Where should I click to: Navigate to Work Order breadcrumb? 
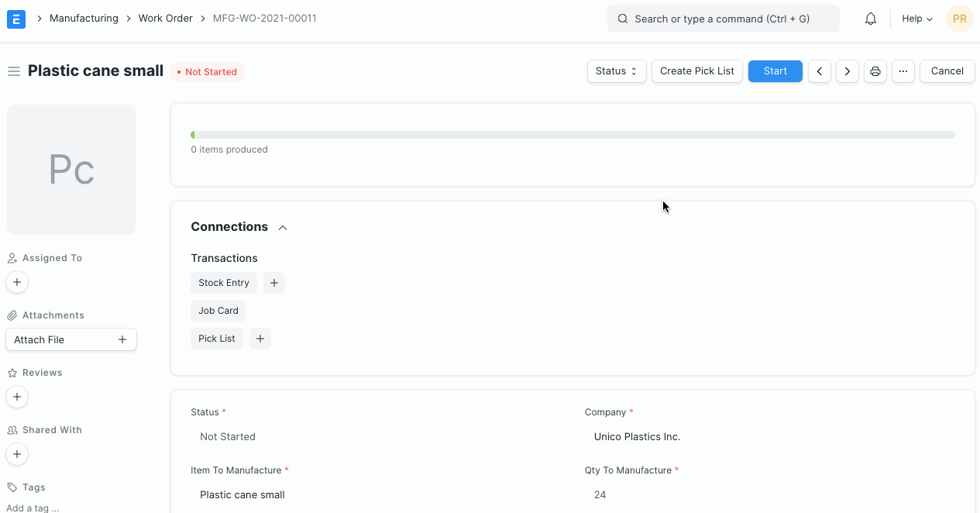click(x=165, y=18)
